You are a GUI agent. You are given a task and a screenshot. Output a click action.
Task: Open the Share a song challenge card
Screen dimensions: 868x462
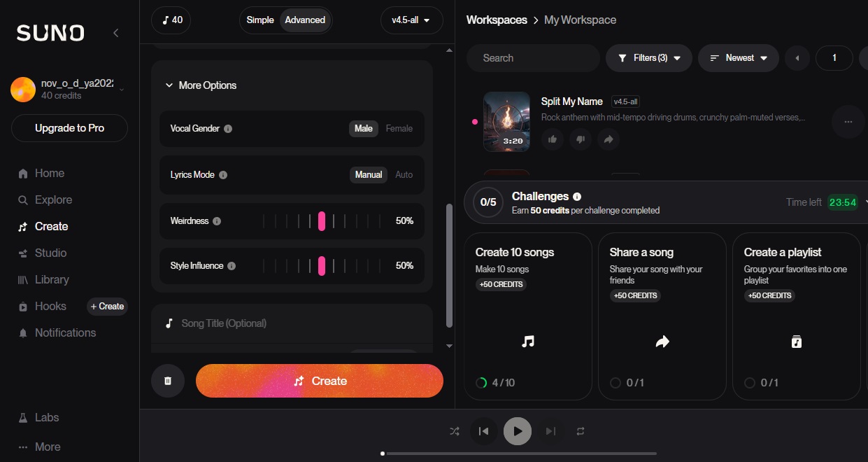(x=662, y=316)
